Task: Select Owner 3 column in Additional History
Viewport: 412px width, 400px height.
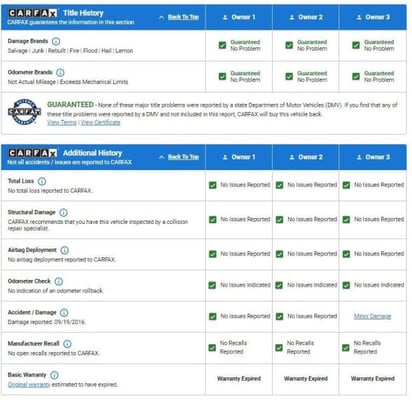Action: [373, 157]
